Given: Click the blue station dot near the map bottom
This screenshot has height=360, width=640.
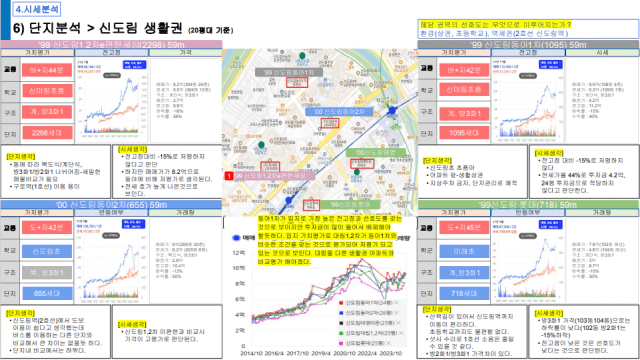Looking at the screenshot, I should click(289, 200).
